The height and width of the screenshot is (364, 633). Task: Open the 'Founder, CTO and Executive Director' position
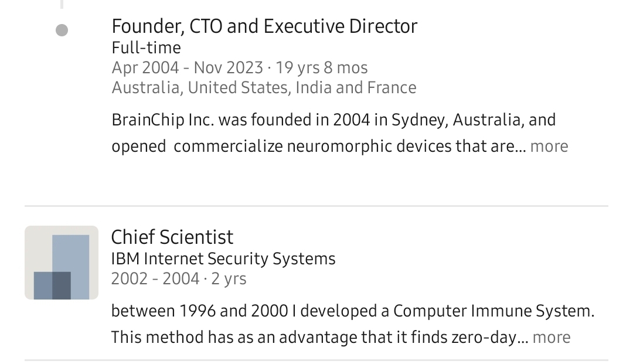[264, 26]
